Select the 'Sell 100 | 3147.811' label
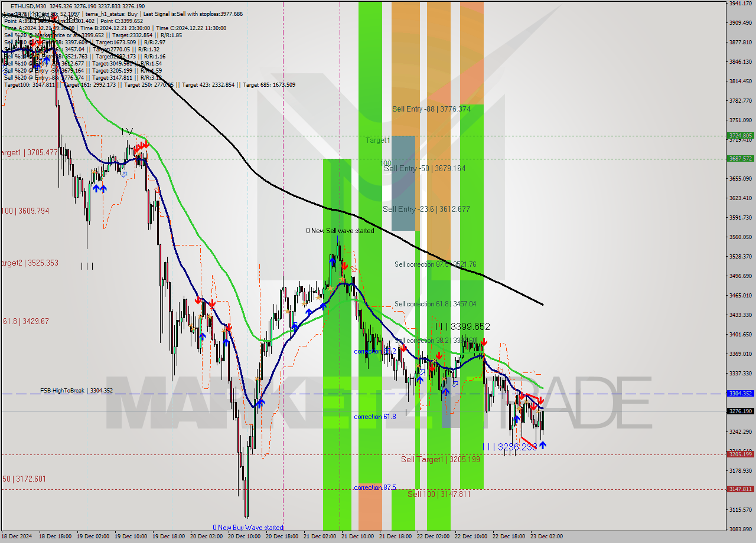 tap(439, 494)
